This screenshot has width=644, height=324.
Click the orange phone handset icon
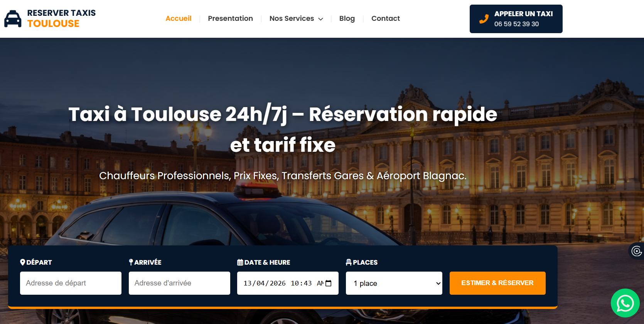(x=484, y=19)
